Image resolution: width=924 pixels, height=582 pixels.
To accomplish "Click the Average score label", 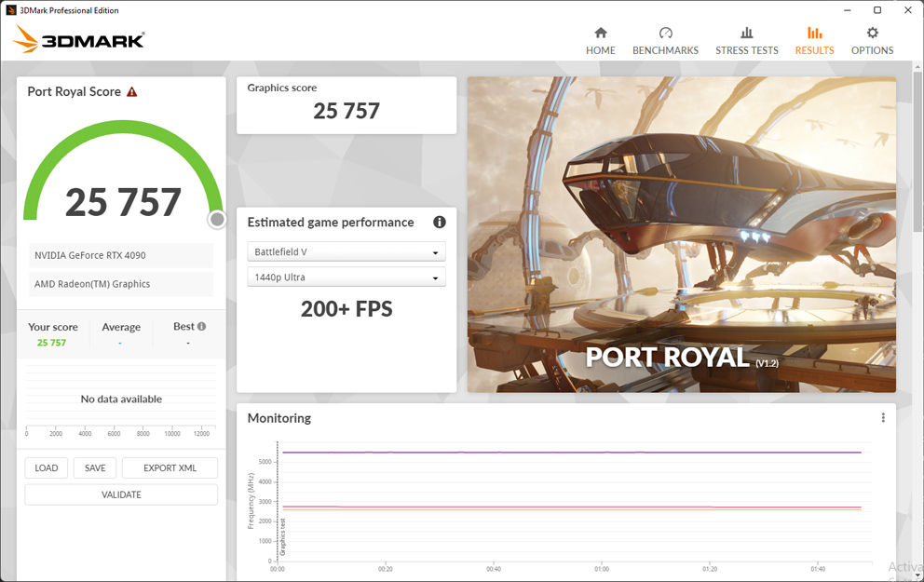I will [x=121, y=327].
